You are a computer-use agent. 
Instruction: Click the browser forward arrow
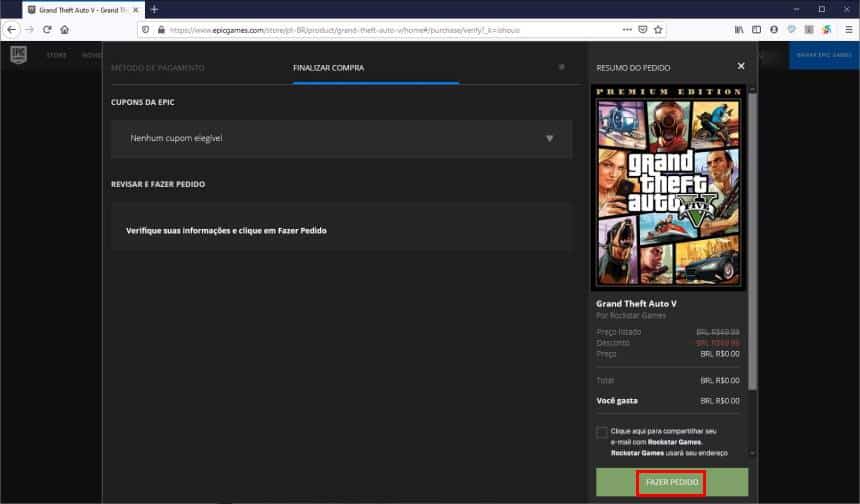30,30
